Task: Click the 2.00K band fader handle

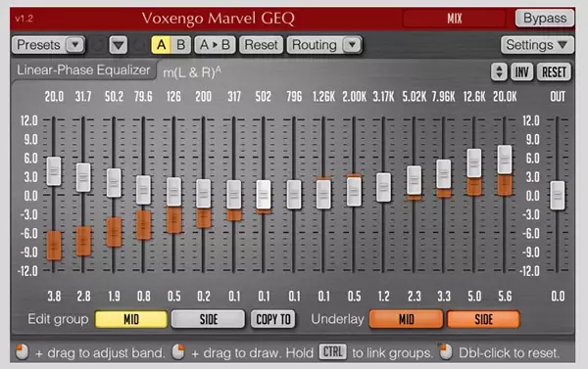Action: coord(354,192)
